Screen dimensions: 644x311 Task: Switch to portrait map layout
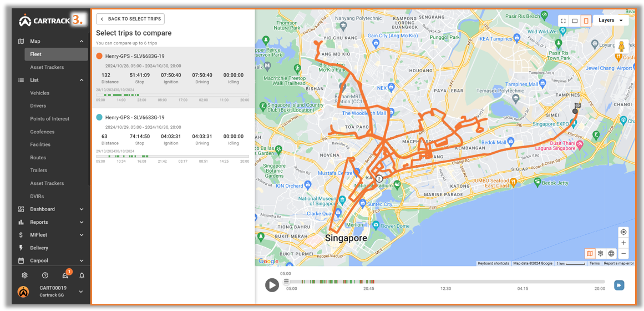pos(586,21)
